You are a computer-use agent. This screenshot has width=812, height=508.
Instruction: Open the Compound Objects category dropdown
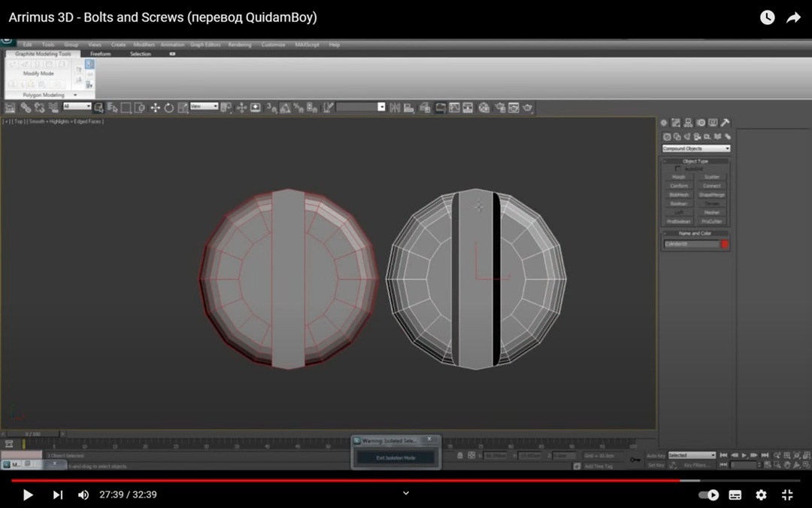pyautogui.click(x=696, y=148)
